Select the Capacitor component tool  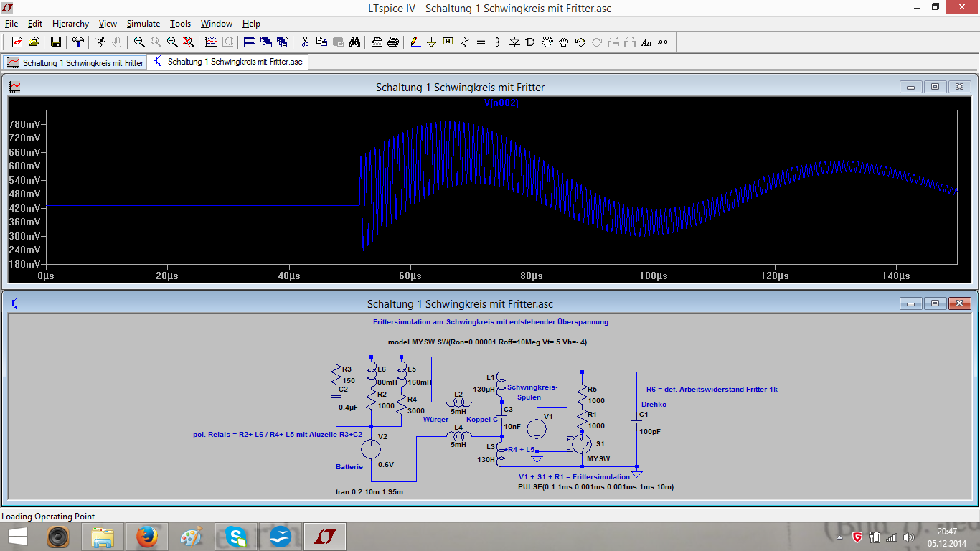tap(481, 42)
